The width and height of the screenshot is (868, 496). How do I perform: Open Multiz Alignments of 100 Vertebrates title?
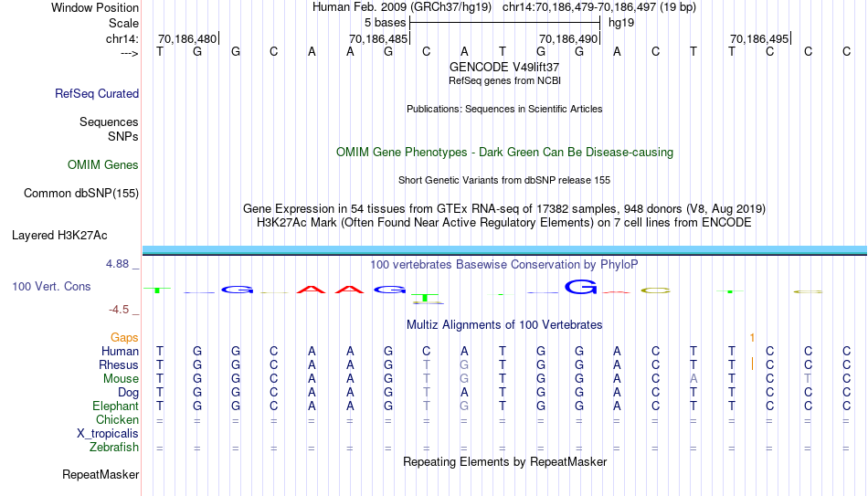(x=504, y=325)
